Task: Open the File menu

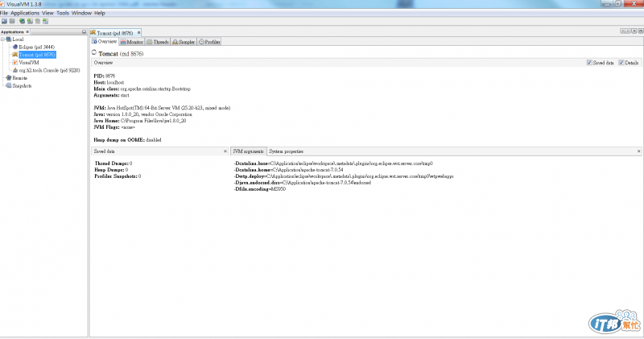Action: point(4,13)
